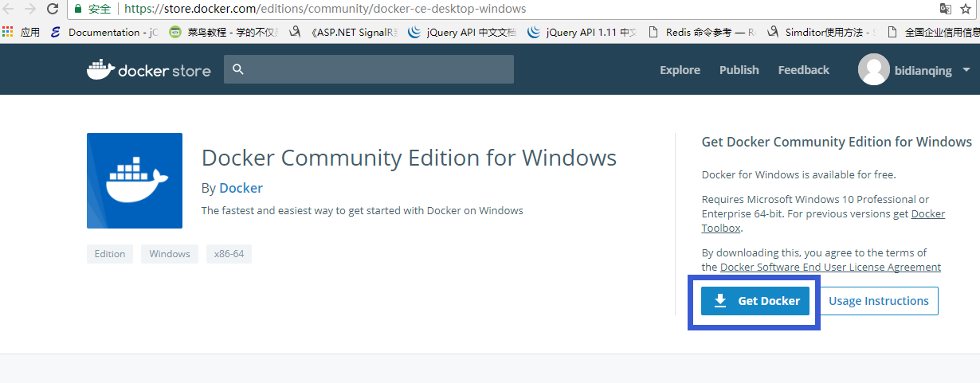The height and width of the screenshot is (383, 980).
Task: Open the Feedback menu item
Action: coord(803,70)
